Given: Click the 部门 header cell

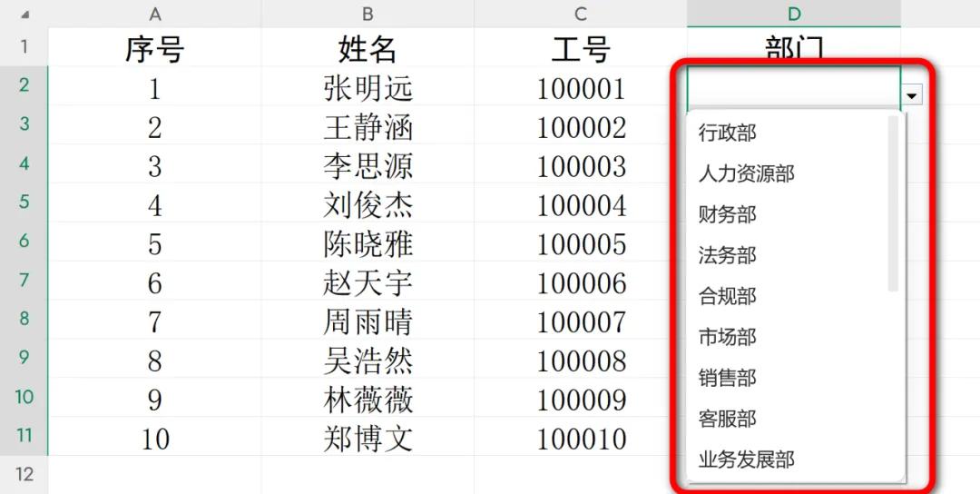Looking at the screenshot, I should [x=794, y=47].
